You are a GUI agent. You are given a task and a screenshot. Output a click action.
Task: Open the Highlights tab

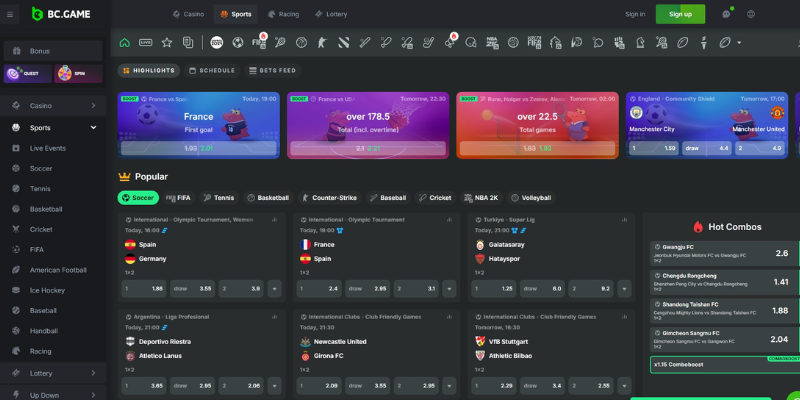tap(149, 70)
